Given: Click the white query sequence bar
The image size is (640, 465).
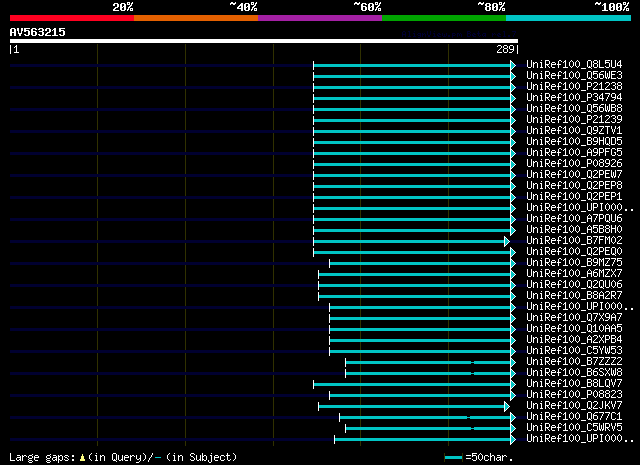Looking at the screenshot, I should point(264,41).
